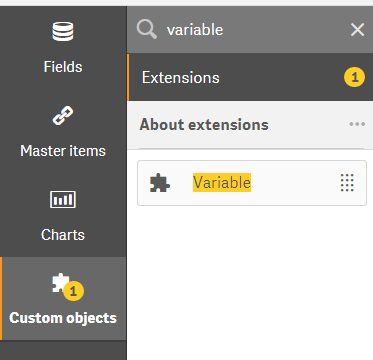Screen dimensions: 373x360
Task: Click the Extensions result count badge
Action: [x=354, y=77]
